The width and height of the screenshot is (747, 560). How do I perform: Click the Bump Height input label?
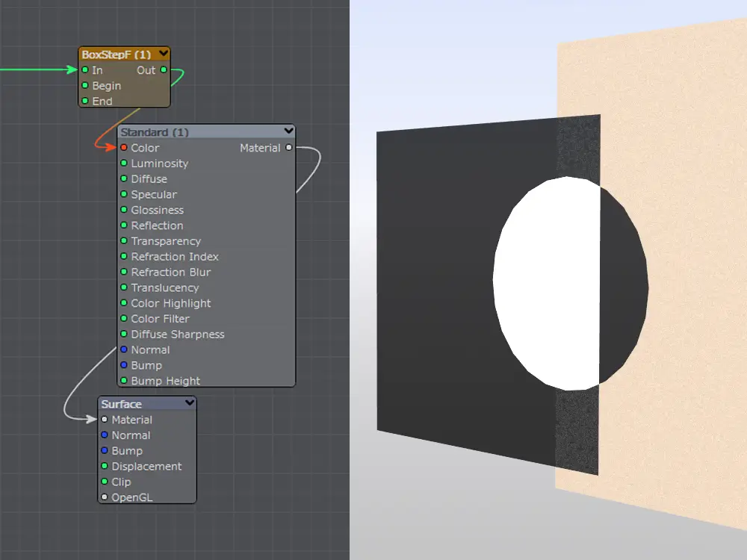coord(165,381)
